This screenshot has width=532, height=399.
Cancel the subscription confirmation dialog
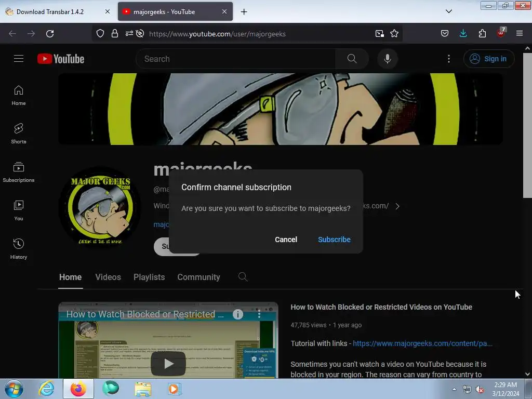pyautogui.click(x=286, y=240)
